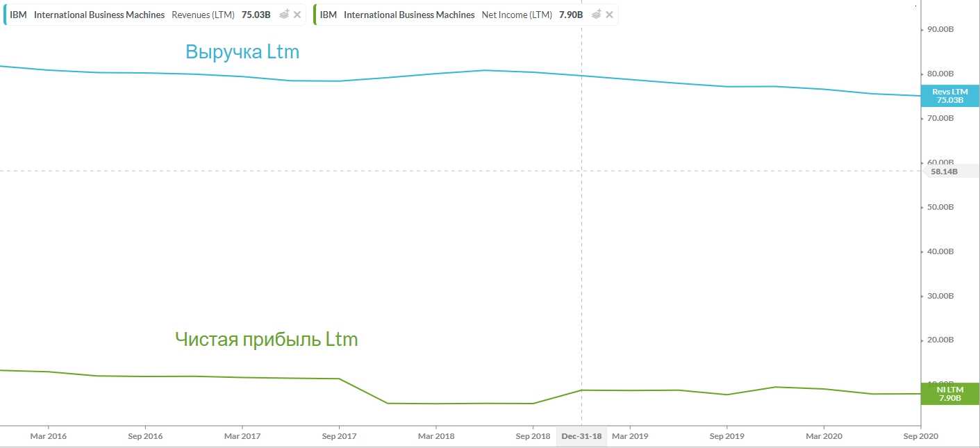Select the Revenues (LTM) metric label

(x=203, y=15)
